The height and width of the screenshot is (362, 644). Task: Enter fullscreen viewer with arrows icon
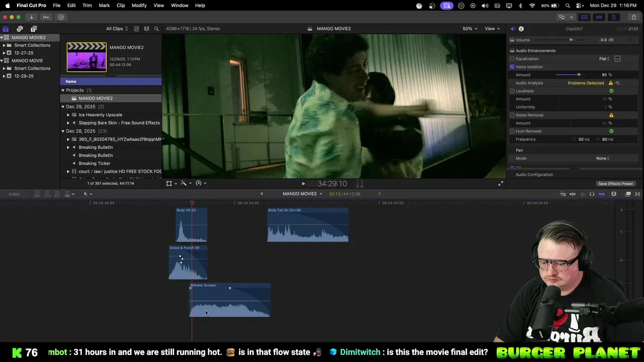[501, 184]
